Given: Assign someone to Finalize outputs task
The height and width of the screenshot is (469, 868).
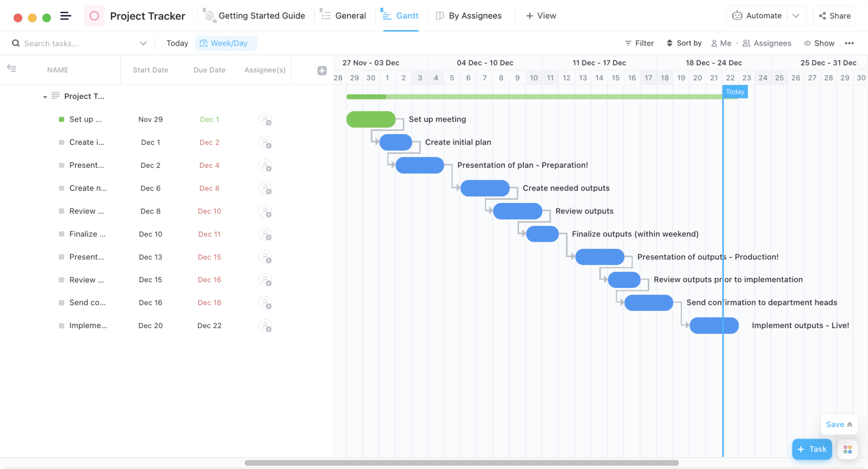Looking at the screenshot, I should [265, 234].
